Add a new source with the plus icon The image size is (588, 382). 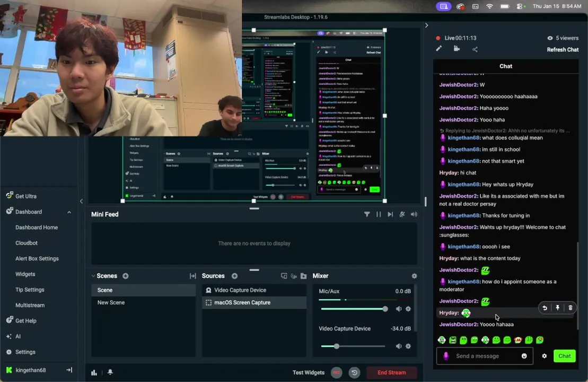234,276
